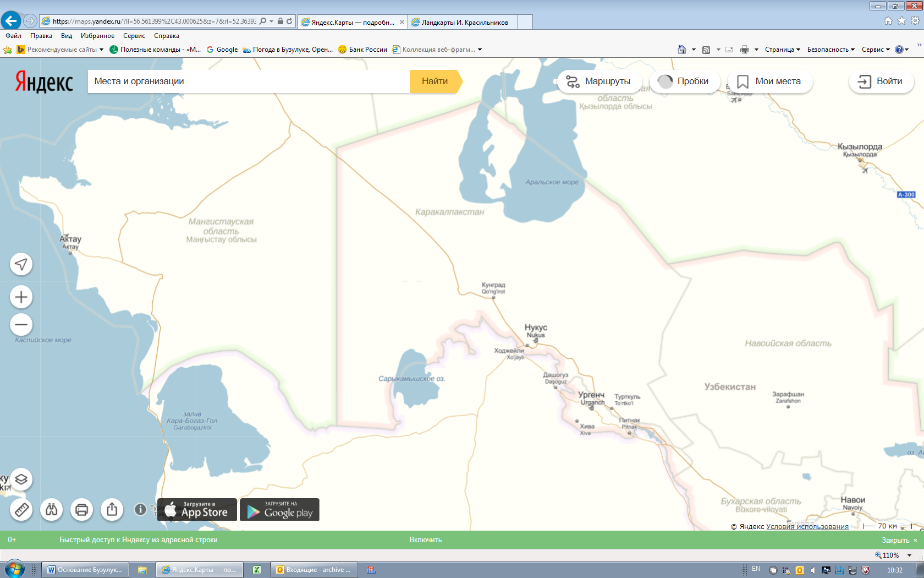Click the map Info circle icon

140,510
